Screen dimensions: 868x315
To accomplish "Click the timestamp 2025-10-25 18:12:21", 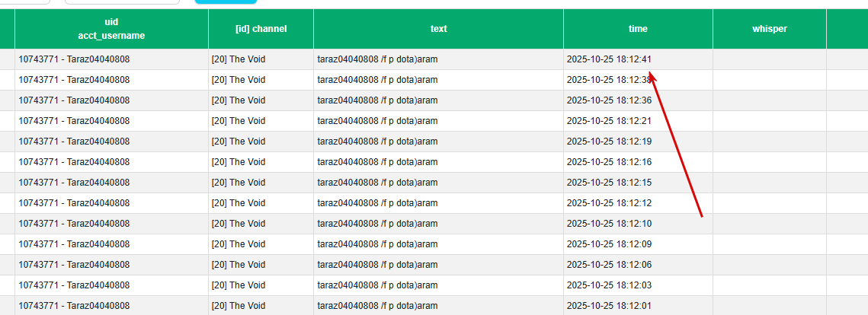I will 609,121.
